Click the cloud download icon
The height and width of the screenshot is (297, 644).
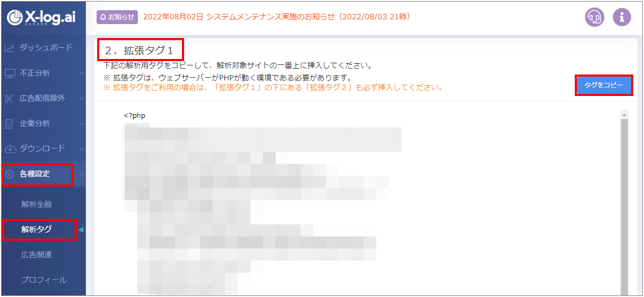pos(9,148)
